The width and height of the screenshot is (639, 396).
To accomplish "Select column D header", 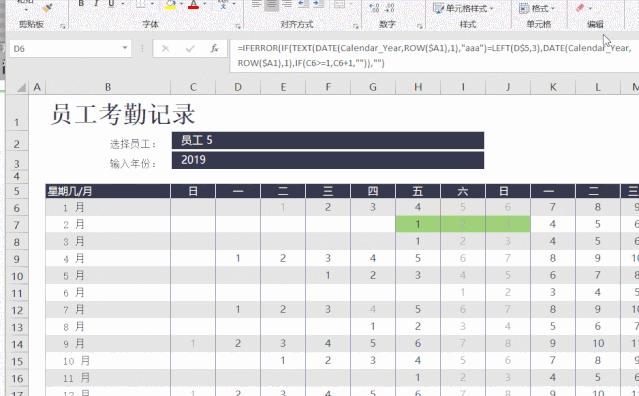I will point(238,87).
